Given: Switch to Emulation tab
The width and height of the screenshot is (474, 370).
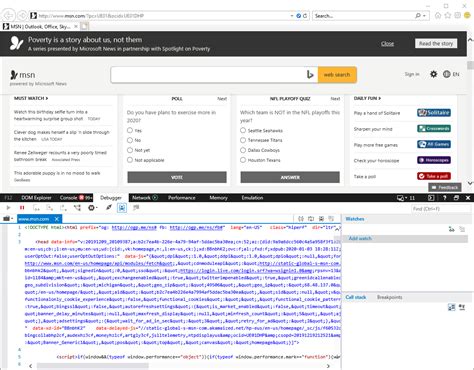Looking at the screenshot, I should click(x=252, y=198).
